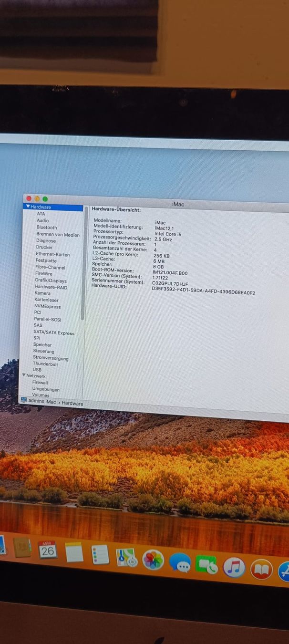This screenshot has height=644, width=289.
Task: Select PCI in the sidebar
Action: coord(38,312)
